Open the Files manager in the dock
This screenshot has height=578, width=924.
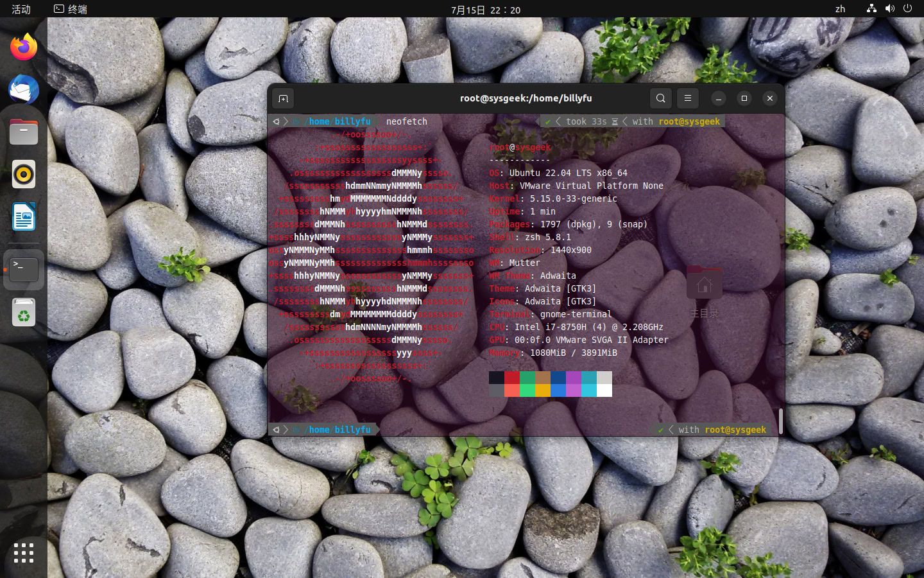pyautogui.click(x=24, y=132)
